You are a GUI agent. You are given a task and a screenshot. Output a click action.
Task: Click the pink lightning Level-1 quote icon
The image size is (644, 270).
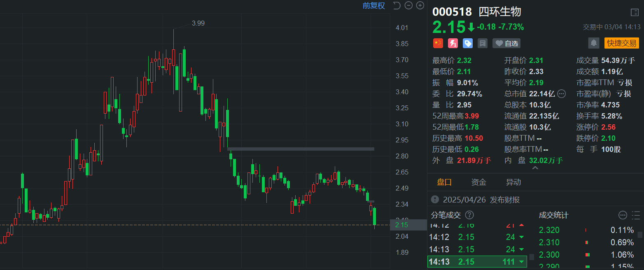pos(453,43)
